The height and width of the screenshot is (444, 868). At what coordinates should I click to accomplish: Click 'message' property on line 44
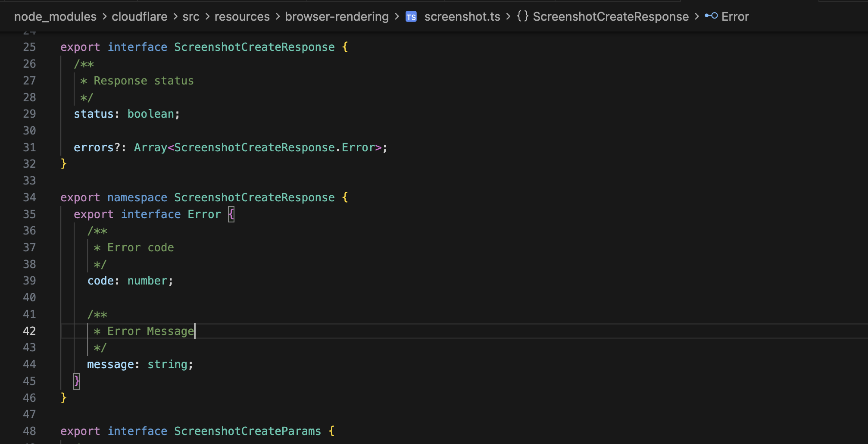110,364
